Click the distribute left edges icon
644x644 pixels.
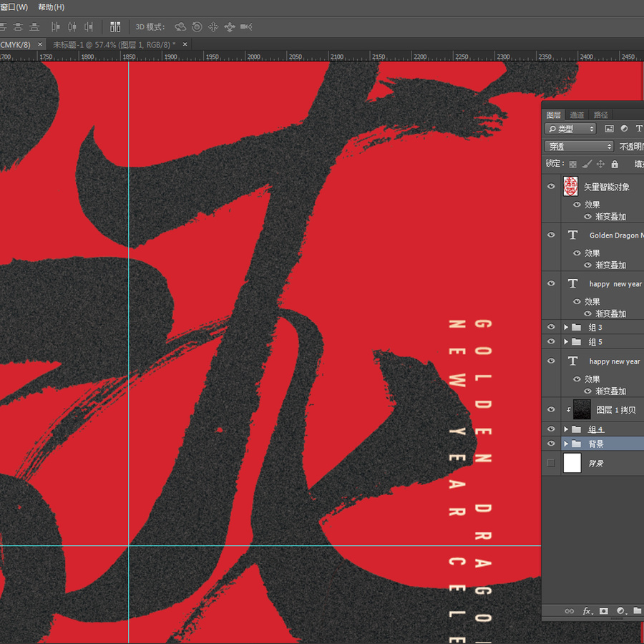tap(55, 27)
